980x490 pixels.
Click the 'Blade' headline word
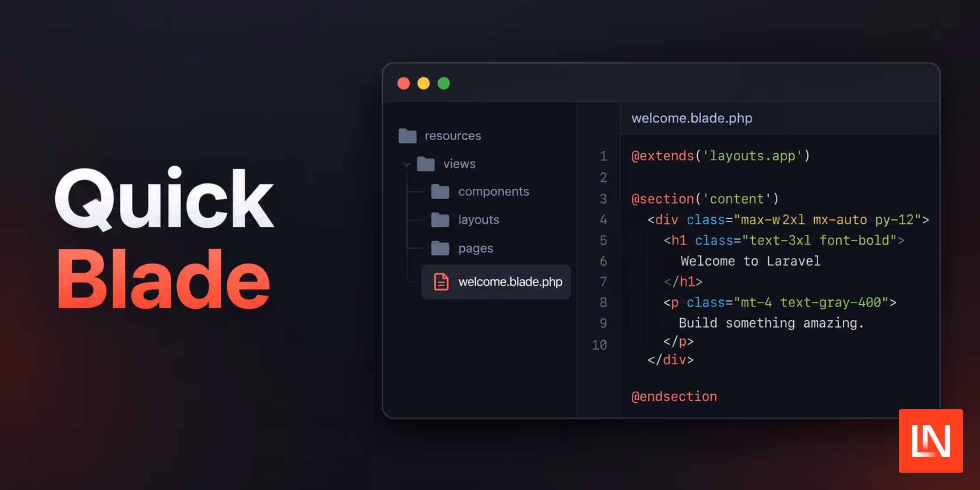[x=163, y=279]
